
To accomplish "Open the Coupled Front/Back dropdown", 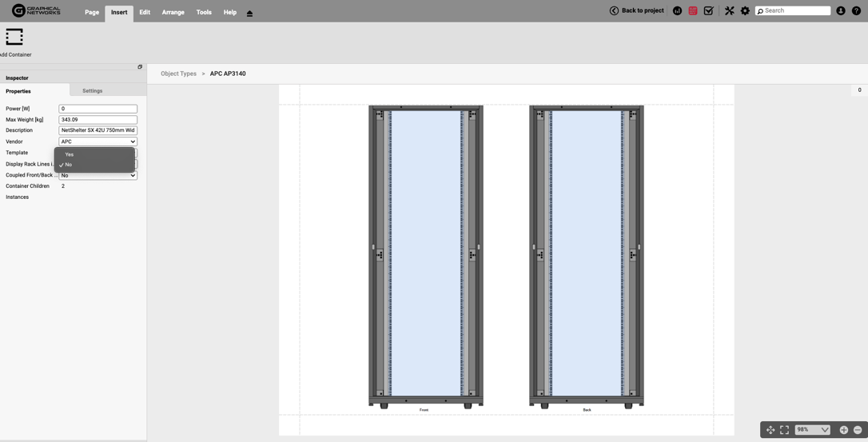I will point(98,175).
